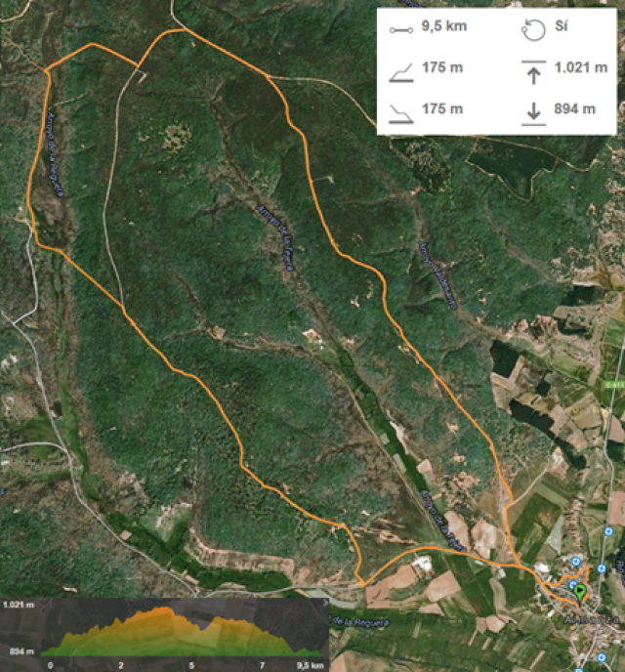Select the uphill elevation gain icon
Image resolution: width=625 pixels, height=672 pixels.
click(401, 72)
